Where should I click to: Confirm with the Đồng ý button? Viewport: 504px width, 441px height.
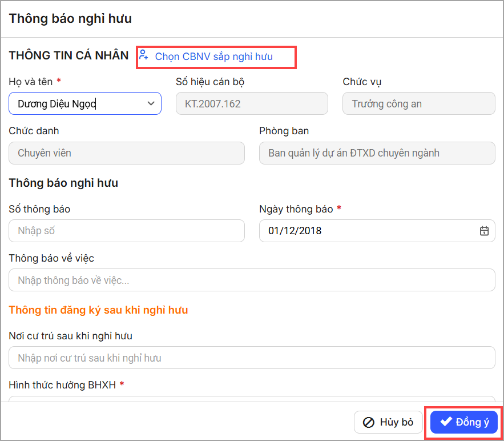coord(464,422)
